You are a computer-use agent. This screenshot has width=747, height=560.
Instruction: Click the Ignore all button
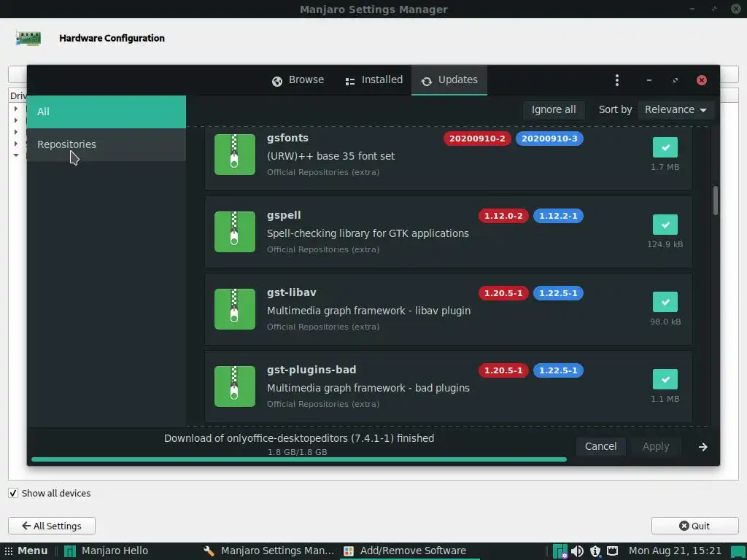tap(554, 109)
